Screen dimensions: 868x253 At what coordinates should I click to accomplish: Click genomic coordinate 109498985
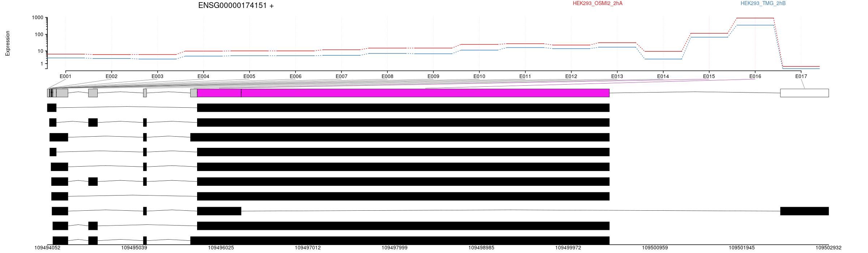click(481, 248)
